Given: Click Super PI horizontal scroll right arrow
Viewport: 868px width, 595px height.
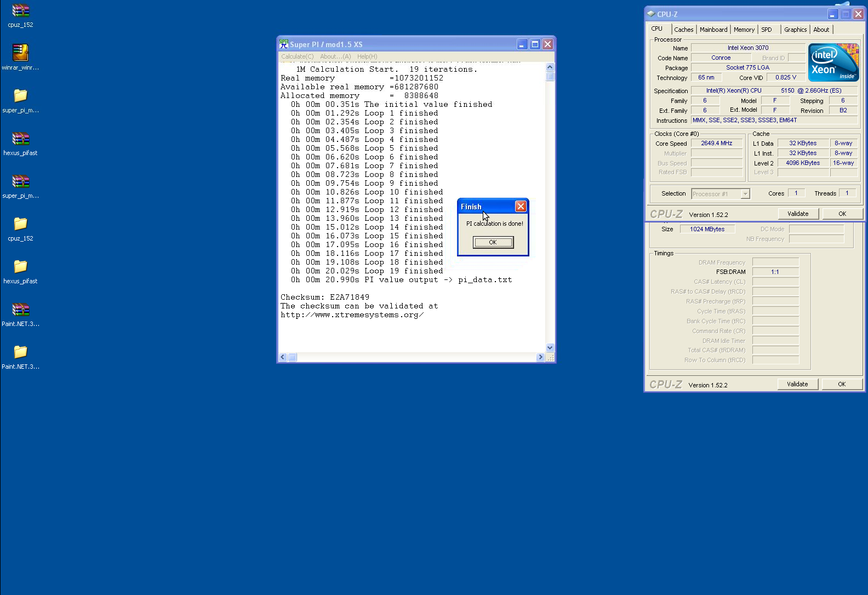Looking at the screenshot, I should (541, 357).
